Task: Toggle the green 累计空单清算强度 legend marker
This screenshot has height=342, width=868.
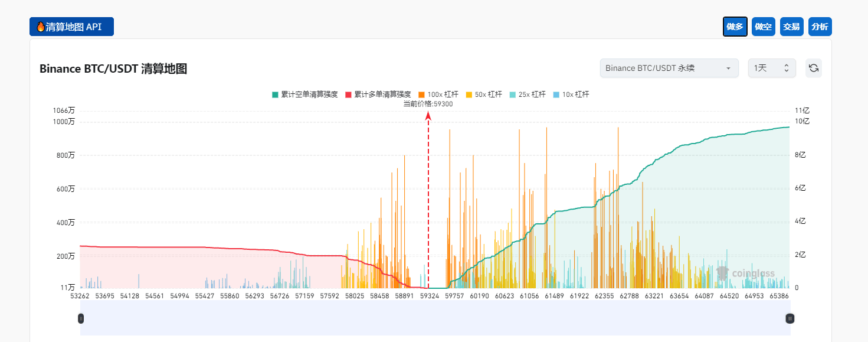Action: 275,95
